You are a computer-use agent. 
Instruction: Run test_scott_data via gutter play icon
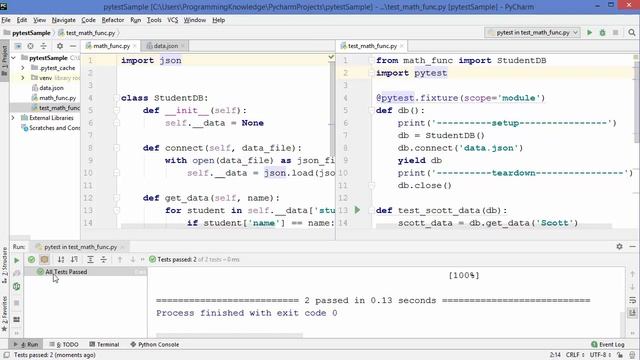point(358,210)
